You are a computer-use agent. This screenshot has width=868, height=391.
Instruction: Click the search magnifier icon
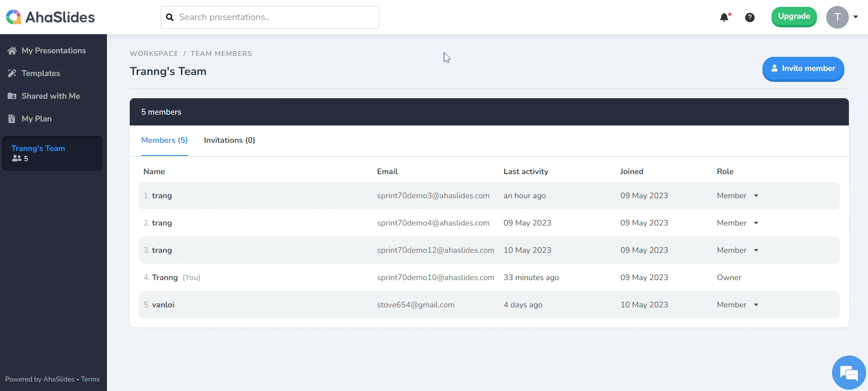click(170, 17)
